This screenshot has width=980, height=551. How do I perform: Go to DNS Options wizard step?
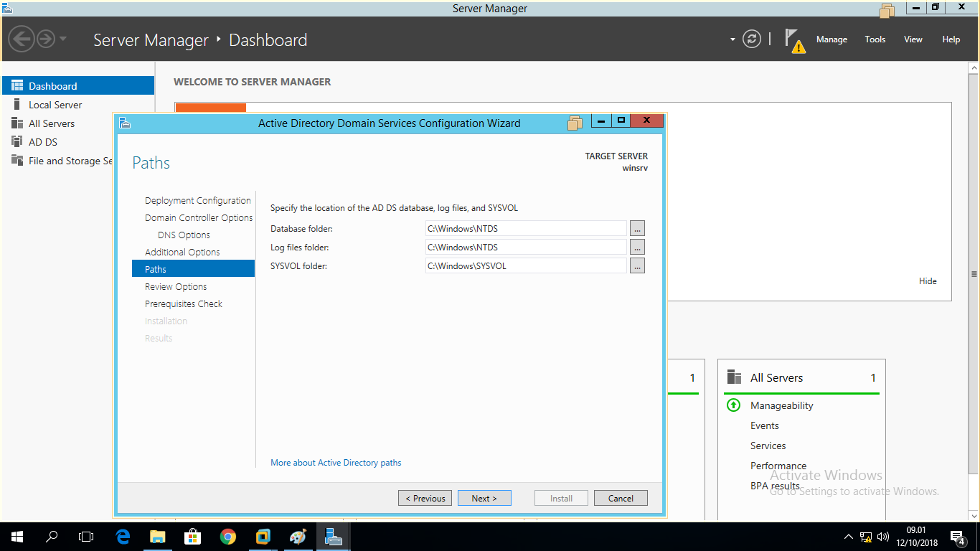point(184,235)
